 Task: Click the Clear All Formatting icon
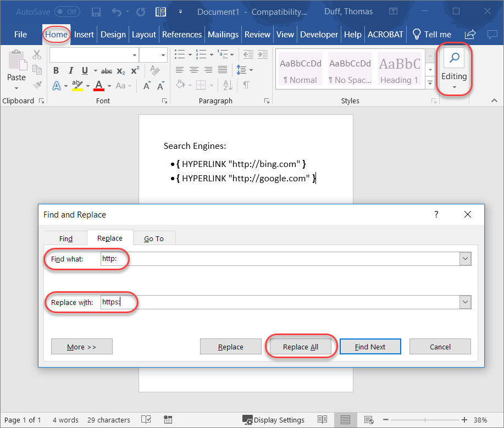(154, 71)
